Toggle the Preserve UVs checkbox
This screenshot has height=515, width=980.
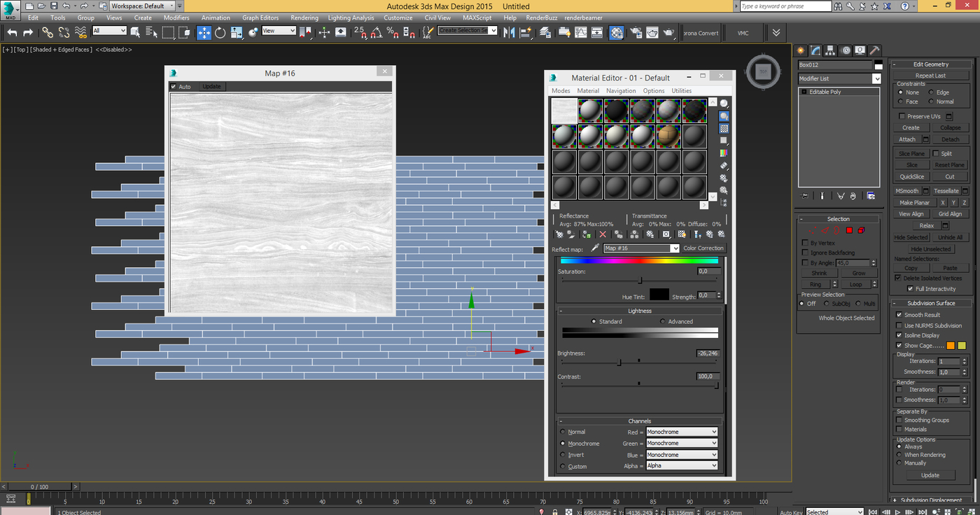[x=902, y=116]
